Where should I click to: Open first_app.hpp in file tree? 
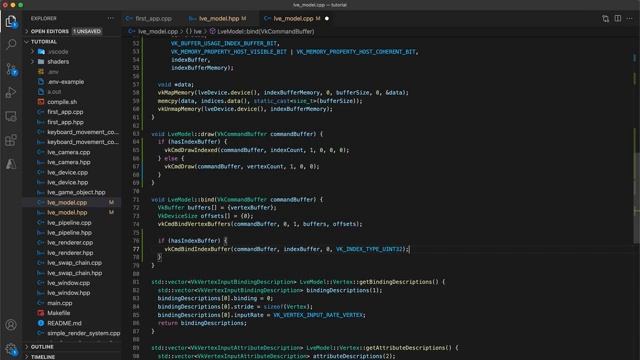[65, 122]
